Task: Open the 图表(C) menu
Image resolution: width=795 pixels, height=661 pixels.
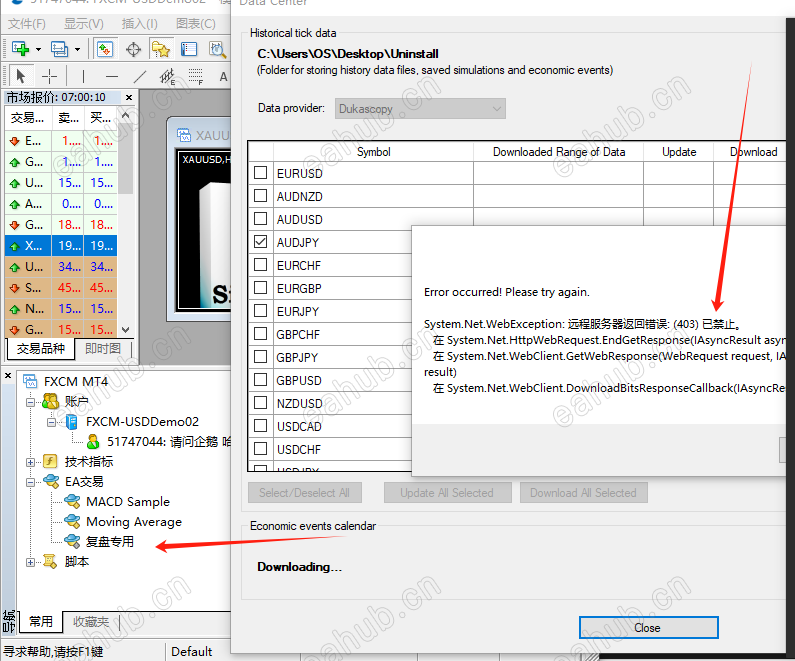Action: pos(196,23)
